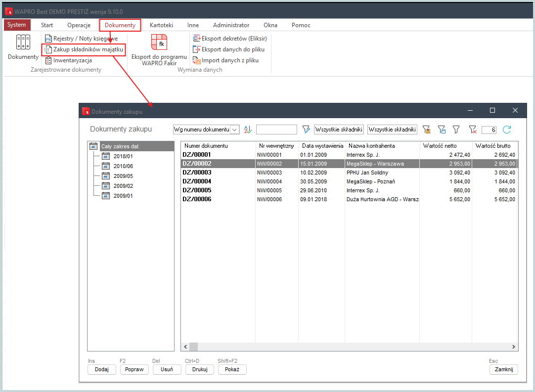Image resolution: width=535 pixels, height=392 pixels.
Task: Click calendar icon next to Cały zakres dat
Action: tap(93, 146)
